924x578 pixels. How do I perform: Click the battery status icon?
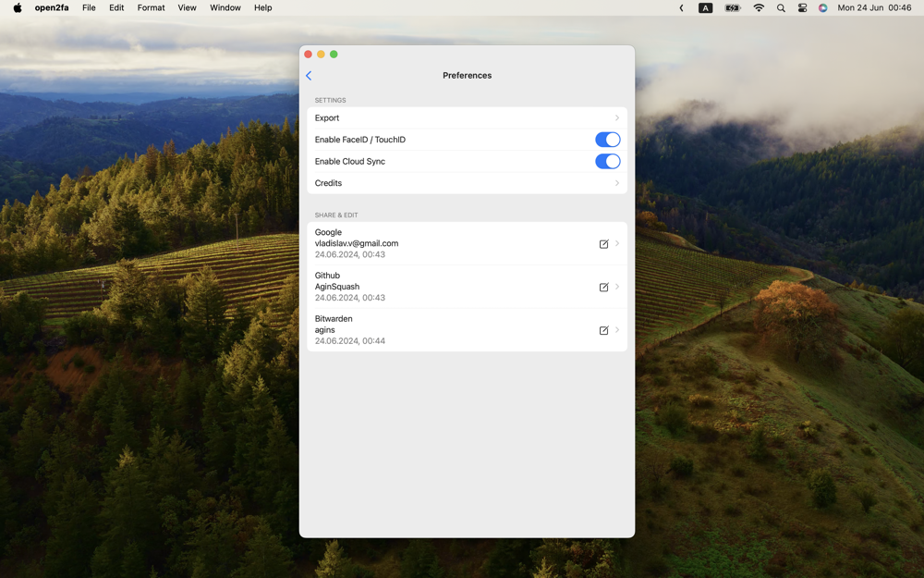coord(733,7)
